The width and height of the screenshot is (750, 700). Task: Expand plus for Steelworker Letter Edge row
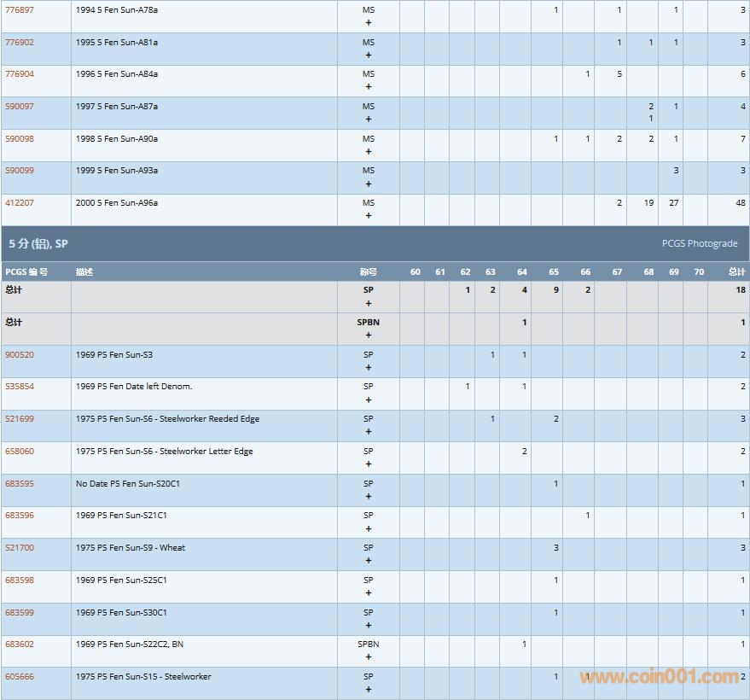click(369, 464)
